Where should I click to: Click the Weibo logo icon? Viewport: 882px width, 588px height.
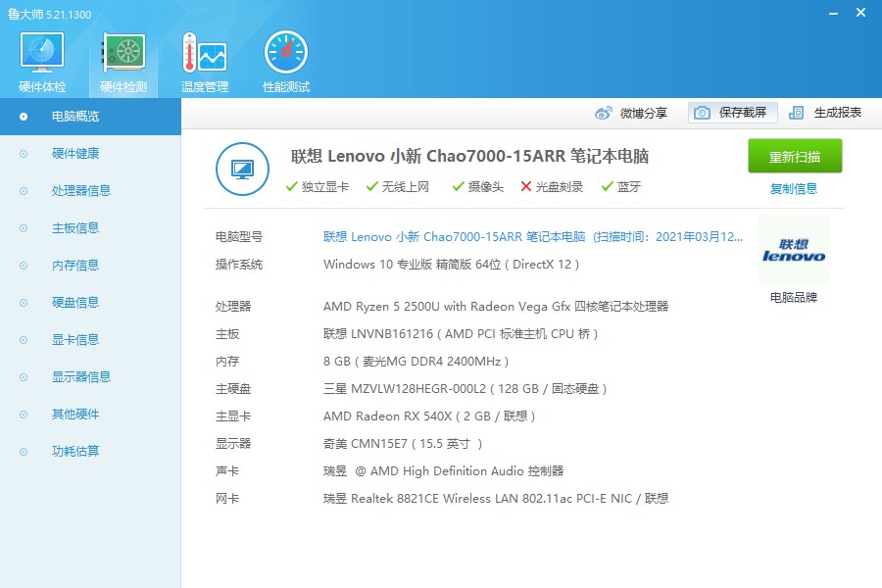tap(604, 113)
